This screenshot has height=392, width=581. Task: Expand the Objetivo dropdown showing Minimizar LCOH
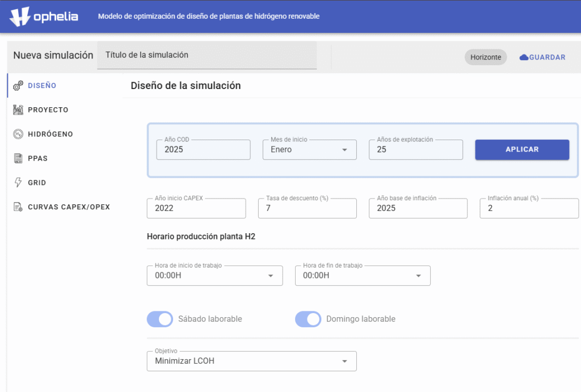(x=251, y=361)
